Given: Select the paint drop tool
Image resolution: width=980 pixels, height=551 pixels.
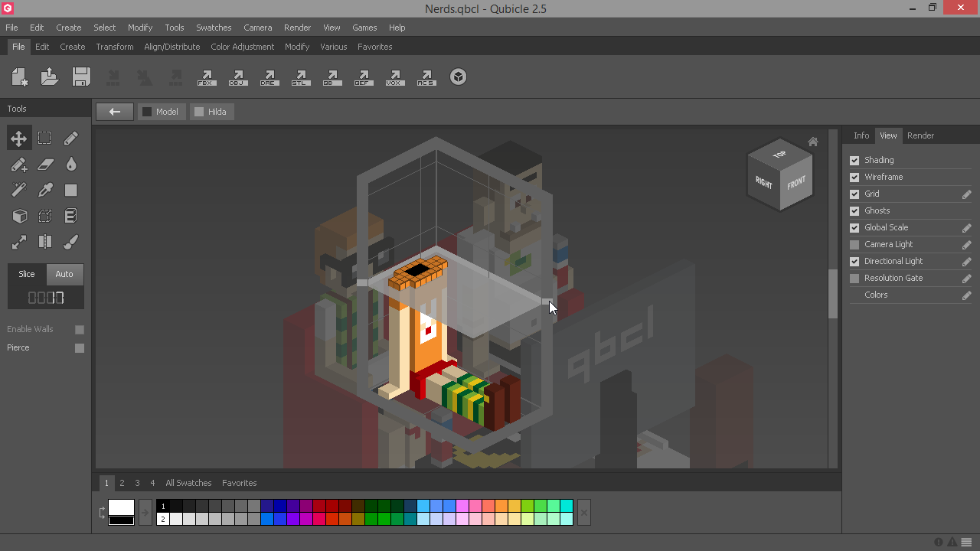Looking at the screenshot, I should click(x=71, y=165).
